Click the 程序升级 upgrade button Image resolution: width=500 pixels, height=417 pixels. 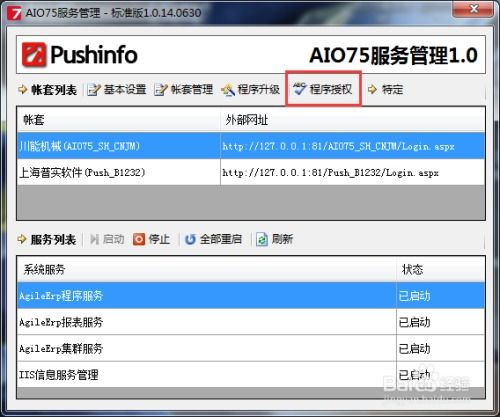[251, 89]
